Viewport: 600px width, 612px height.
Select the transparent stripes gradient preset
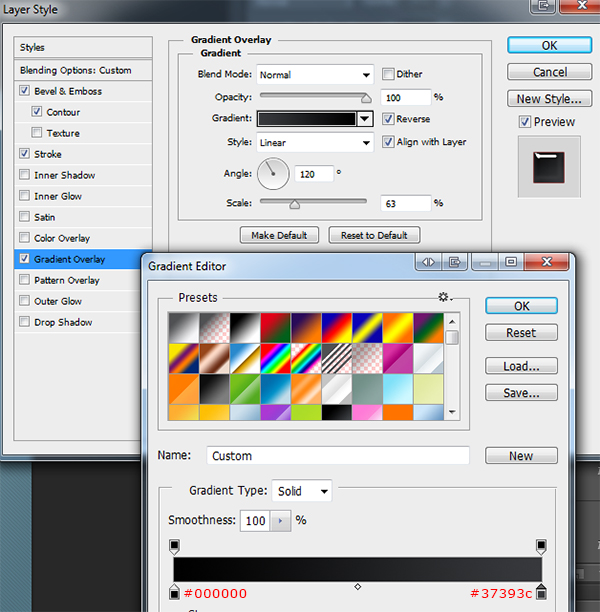336,358
